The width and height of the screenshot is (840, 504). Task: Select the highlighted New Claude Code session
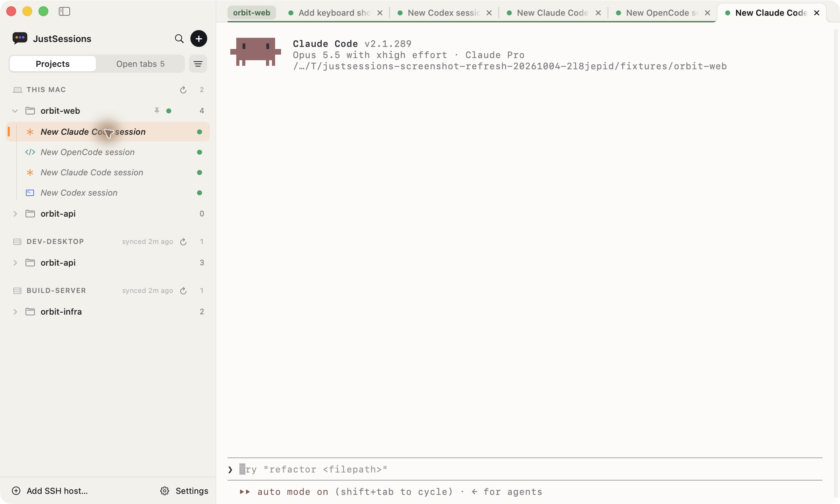pyautogui.click(x=108, y=132)
